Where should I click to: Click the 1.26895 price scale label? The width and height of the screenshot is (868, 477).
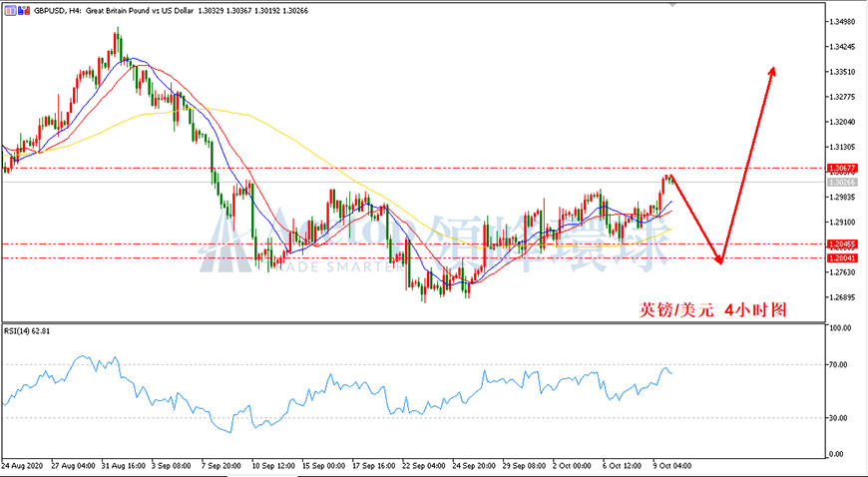842,297
